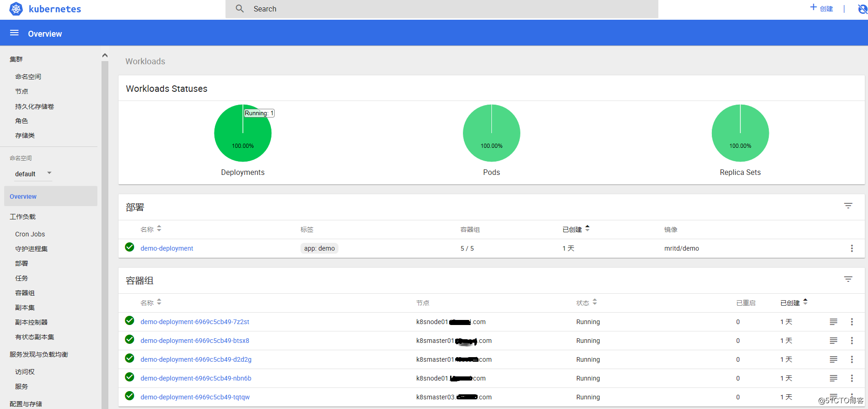Viewport: 868px width, 409px height.
Task: Sort pods by 已创建 column
Action: tap(794, 303)
